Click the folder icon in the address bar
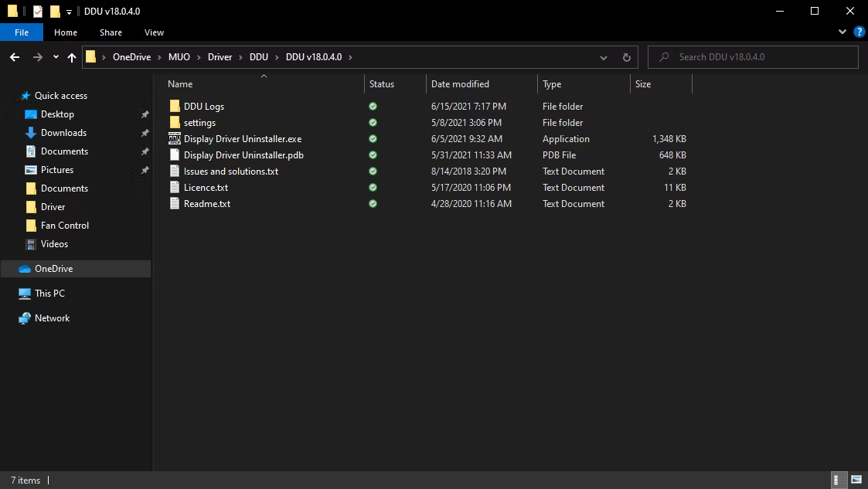Screen dimensions: 868x489 [x=90, y=56]
